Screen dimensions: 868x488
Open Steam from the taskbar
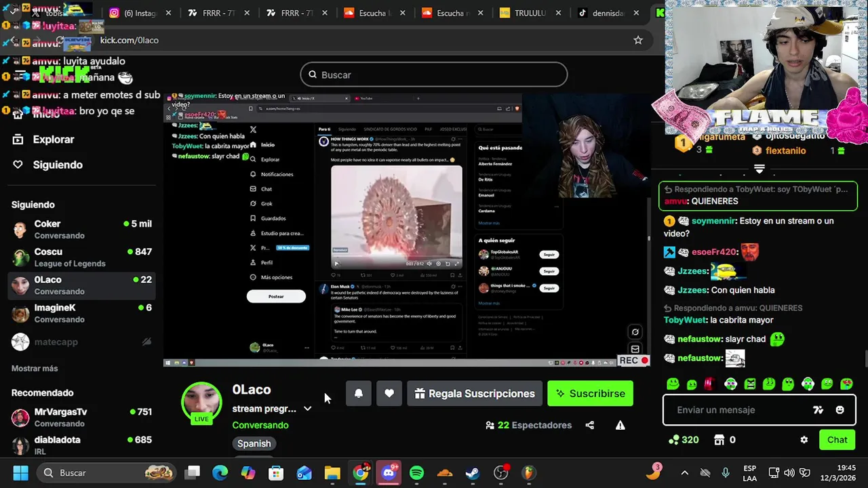click(473, 472)
